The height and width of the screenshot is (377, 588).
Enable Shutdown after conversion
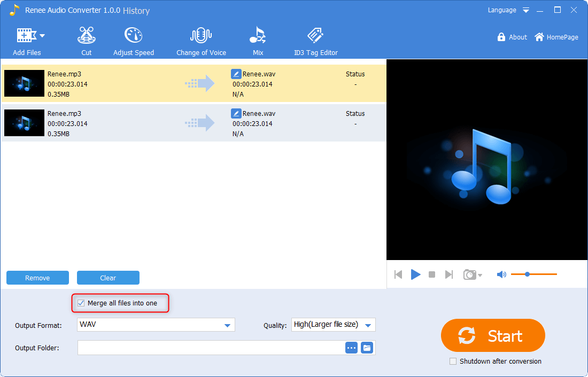[453, 362]
